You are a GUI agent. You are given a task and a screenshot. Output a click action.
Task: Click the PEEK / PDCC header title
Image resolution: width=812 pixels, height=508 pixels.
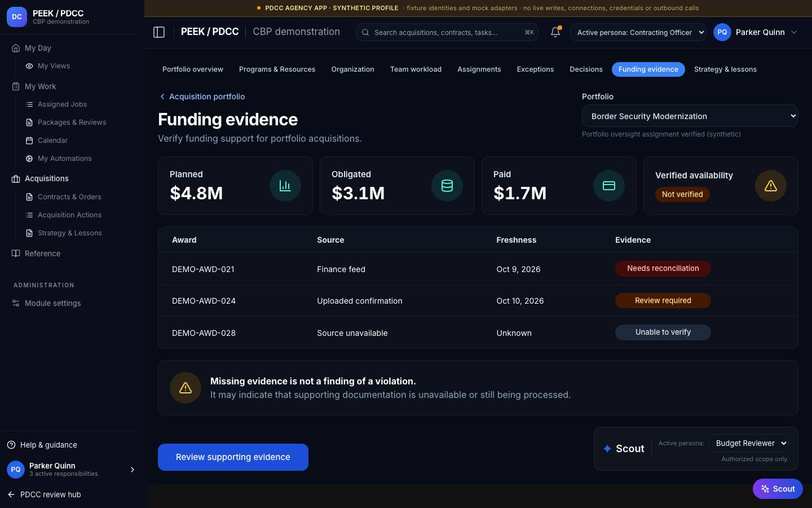(x=210, y=32)
